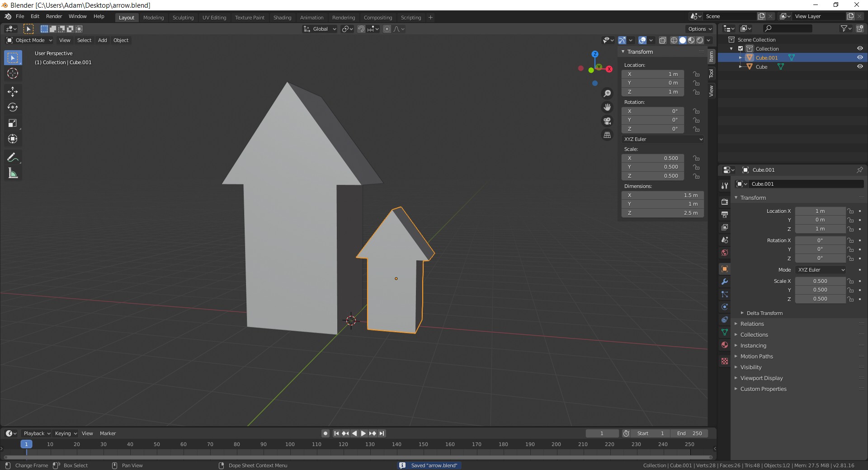Open the World properties tab
Viewport: 868px width, 470px height.
point(724,253)
